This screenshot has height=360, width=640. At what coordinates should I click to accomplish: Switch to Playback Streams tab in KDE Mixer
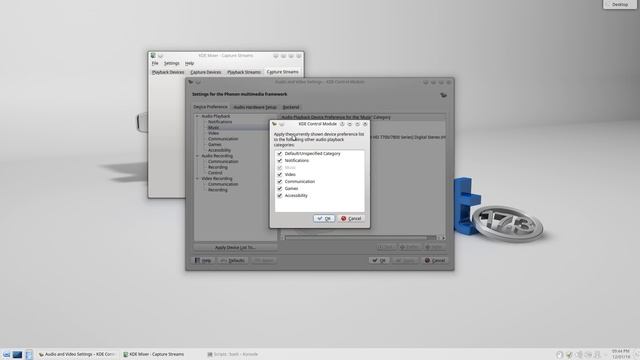click(x=244, y=72)
